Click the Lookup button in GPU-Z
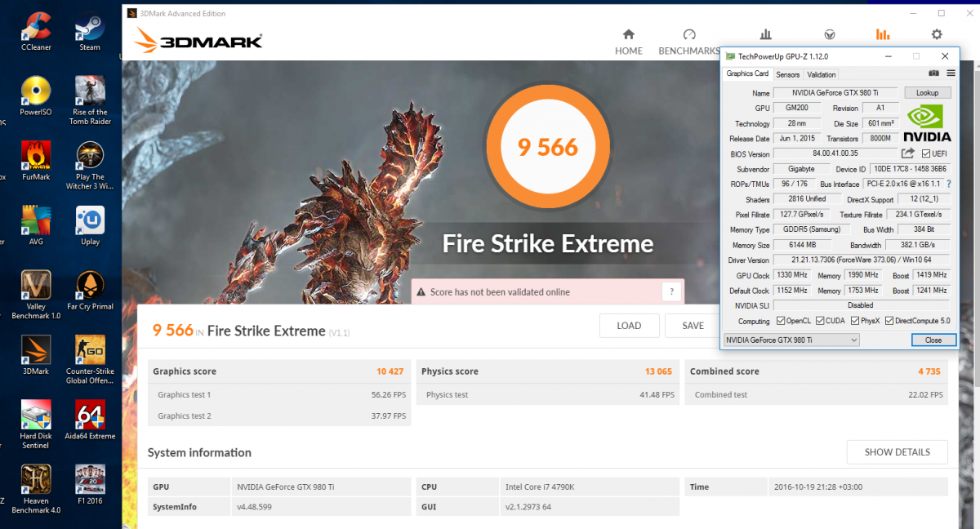Screen dimensions: 980x529 (927, 93)
